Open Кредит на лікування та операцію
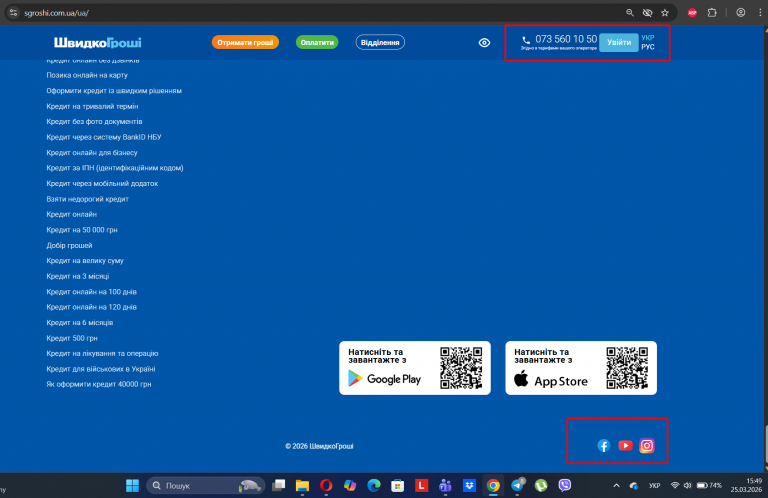The width and height of the screenshot is (768, 498). coord(102,354)
